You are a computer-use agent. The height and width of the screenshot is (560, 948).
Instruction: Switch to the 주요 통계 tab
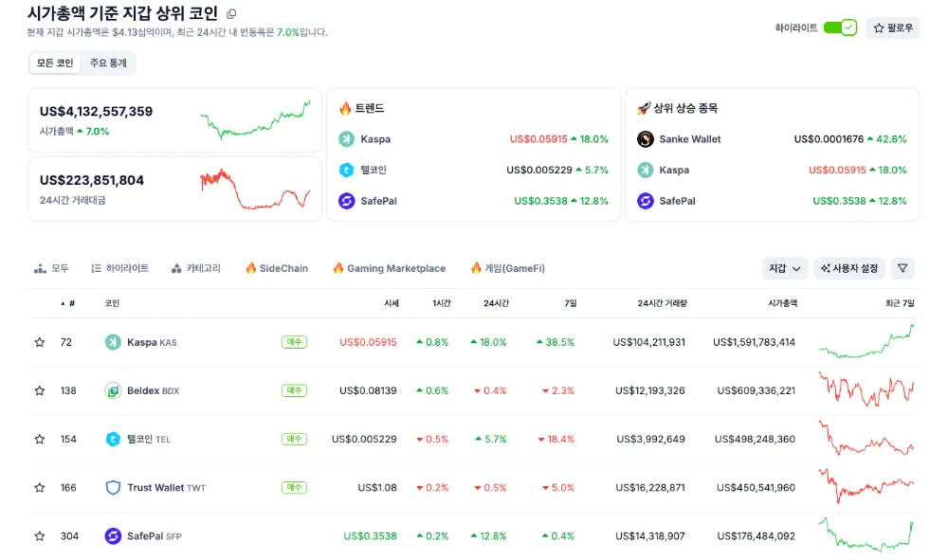coord(108,63)
